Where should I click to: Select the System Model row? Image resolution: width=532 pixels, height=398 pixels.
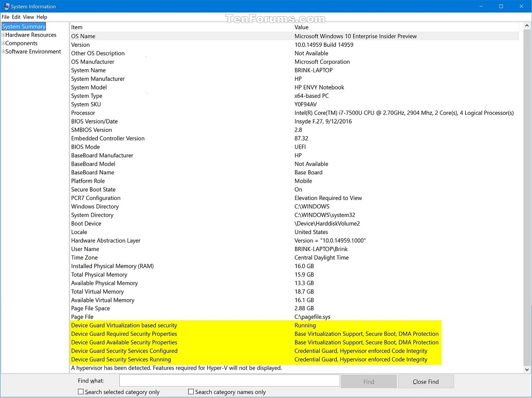pyautogui.click(x=295, y=87)
